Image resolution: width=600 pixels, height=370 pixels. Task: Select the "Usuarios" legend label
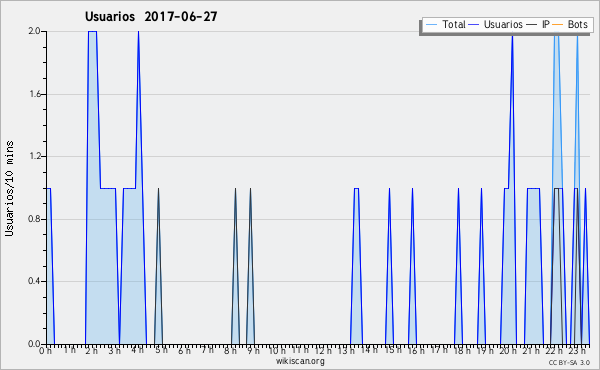tap(503, 24)
